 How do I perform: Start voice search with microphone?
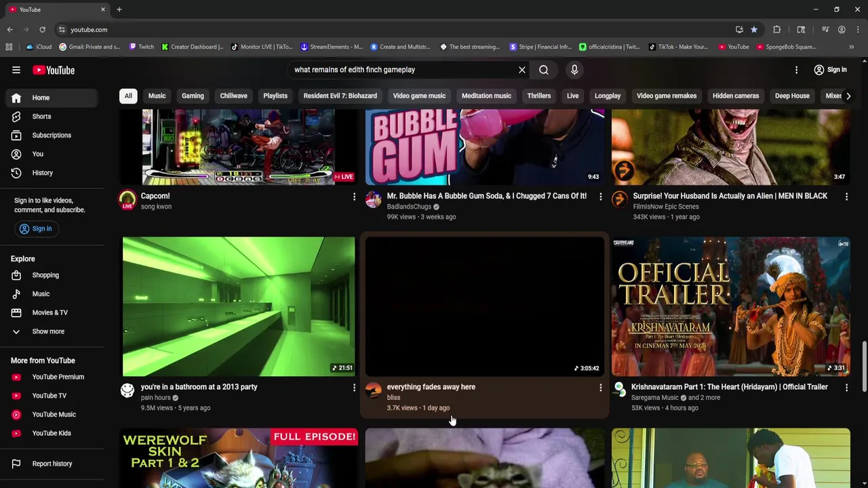(x=574, y=70)
